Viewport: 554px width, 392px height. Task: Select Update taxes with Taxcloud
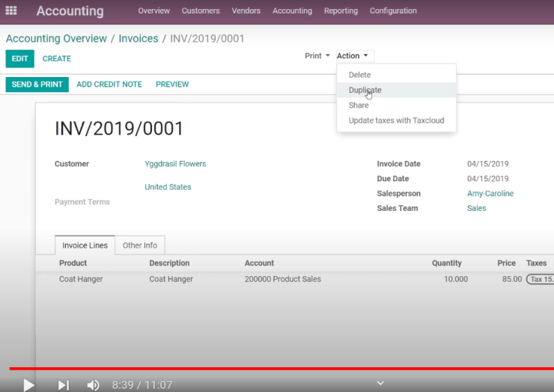coord(397,120)
